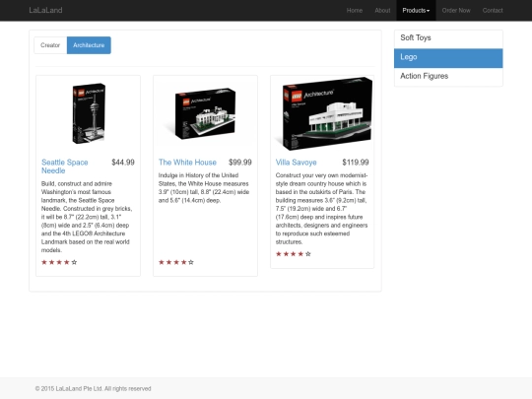Screen dimensions: 532x399
Task: Go to the Contact page
Action: coord(493,10)
